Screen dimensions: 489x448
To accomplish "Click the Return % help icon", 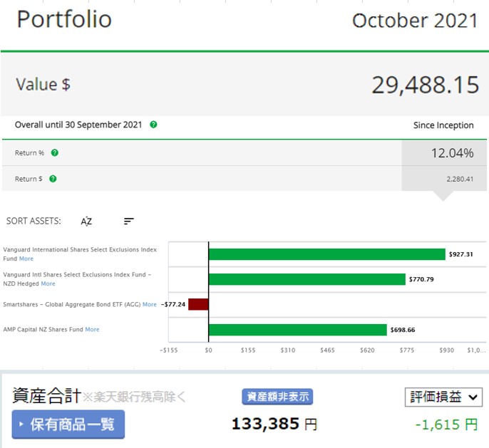I will 55,152.
